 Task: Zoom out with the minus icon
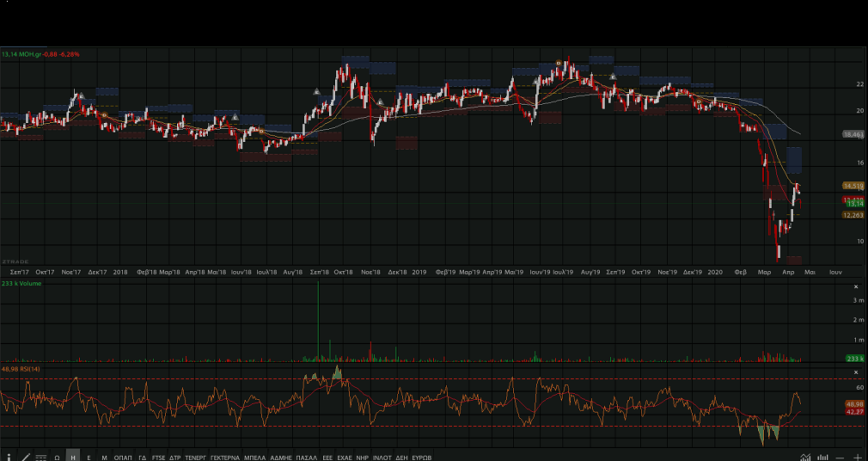[840, 457]
